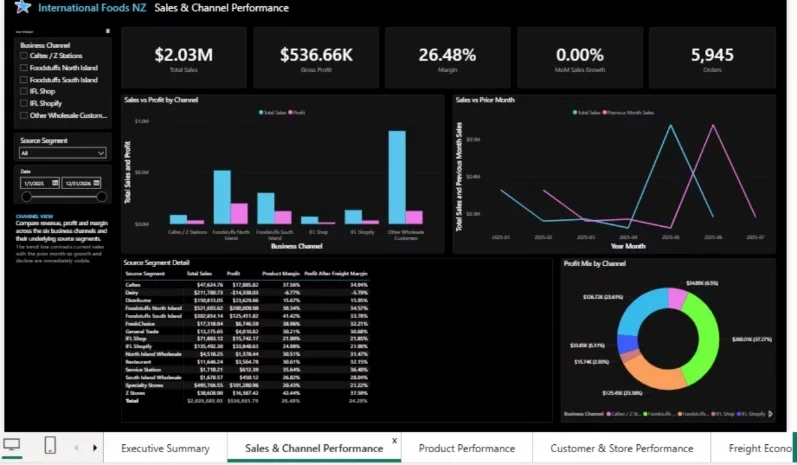This screenshot has width=797, height=465.
Task: Check the Other Wholesale Customers checkbox
Action: [23, 115]
